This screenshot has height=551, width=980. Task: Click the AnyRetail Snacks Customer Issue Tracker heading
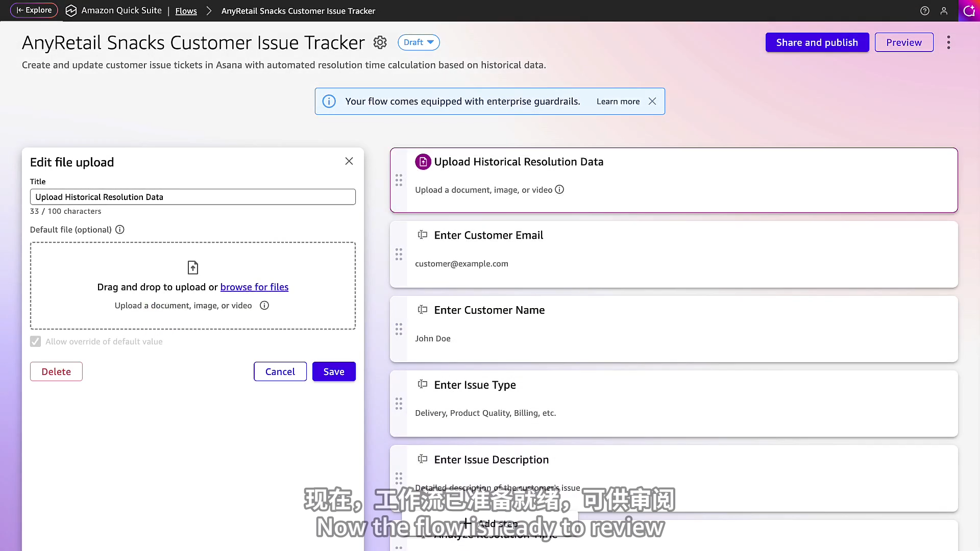(x=193, y=43)
